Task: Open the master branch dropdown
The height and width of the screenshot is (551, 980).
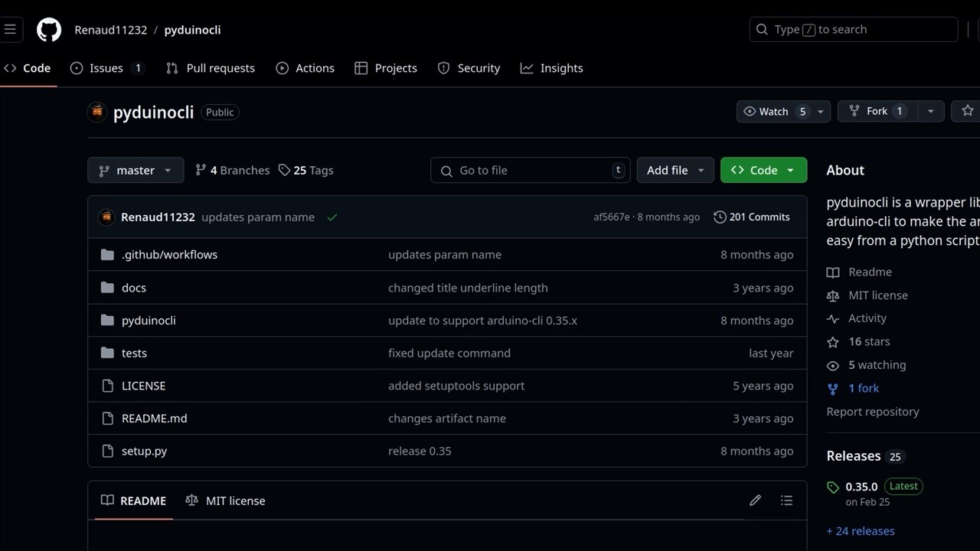Action: [x=136, y=170]
